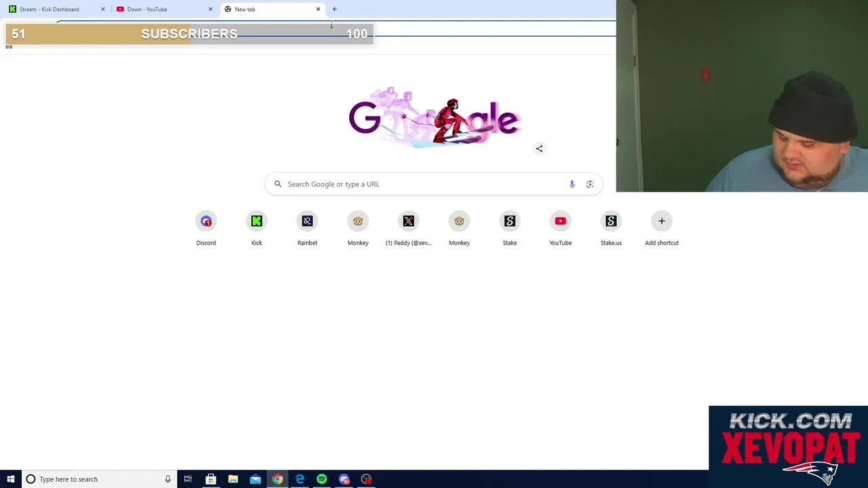Open the (1) Paddy X shortcut
868x488 pixels.
408,228
